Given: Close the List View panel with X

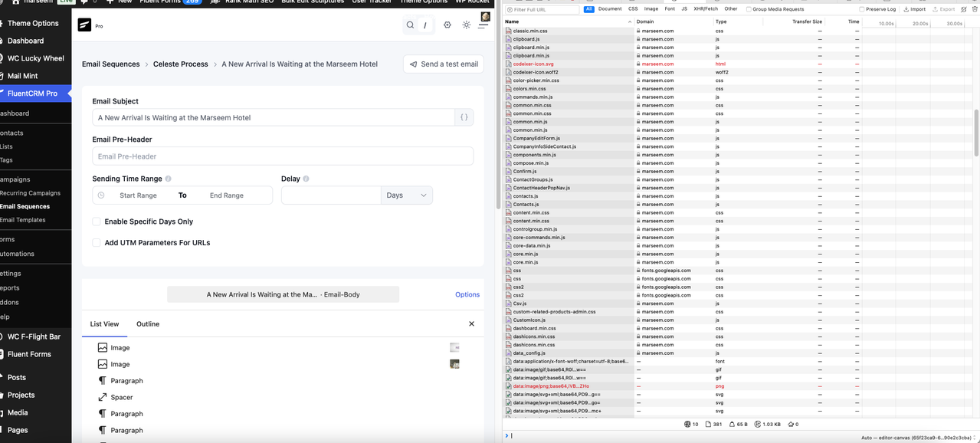Looking at the screenshot, I should pyautogui.click(x=471, y=324).
